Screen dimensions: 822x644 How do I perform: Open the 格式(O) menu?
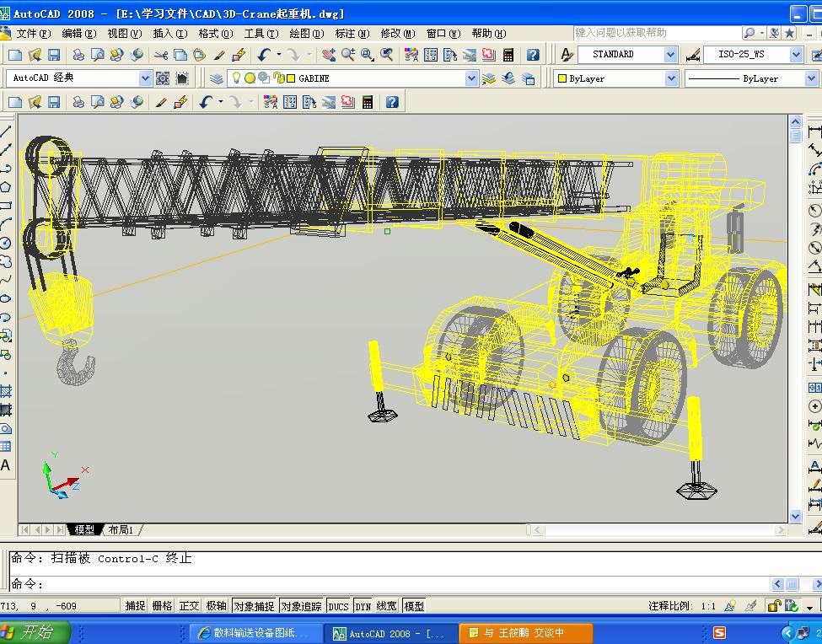[215, 34]
